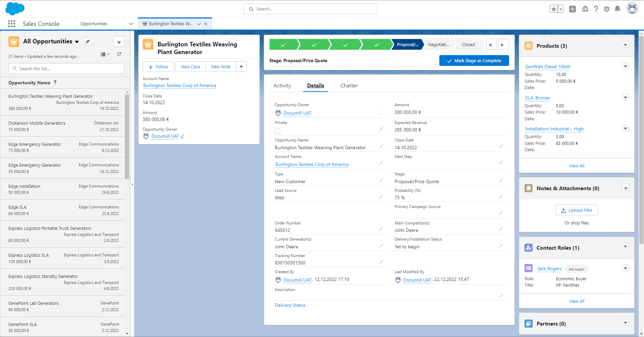Click the Search this list field
This screenshot has height=337, width=644.
pyautogui.click(x=66, y=69)
